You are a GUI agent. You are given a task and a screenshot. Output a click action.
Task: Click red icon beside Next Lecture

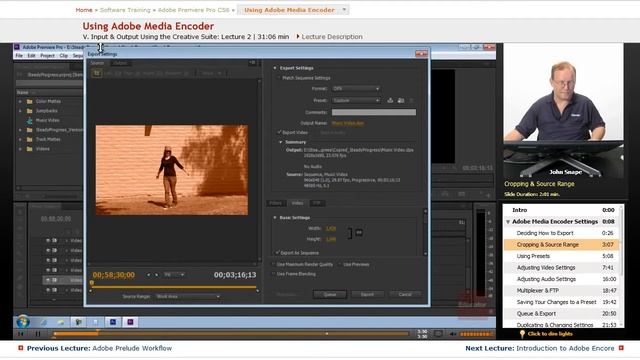[x=621, y=348]
